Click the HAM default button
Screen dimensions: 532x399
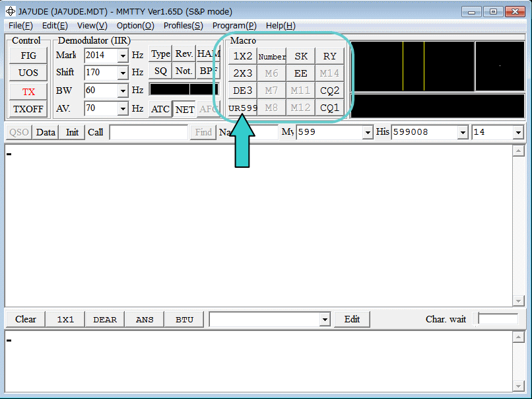pyautogui.click(x=209, y=54)
